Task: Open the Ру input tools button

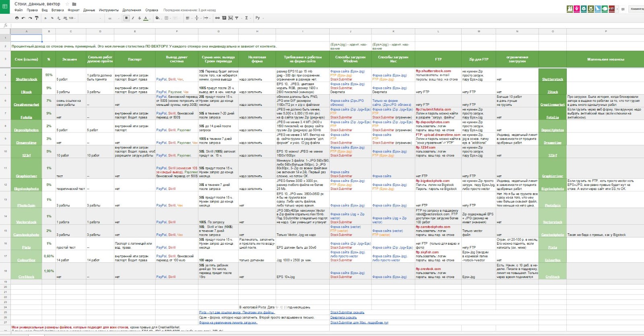Action: click(258, 18)
